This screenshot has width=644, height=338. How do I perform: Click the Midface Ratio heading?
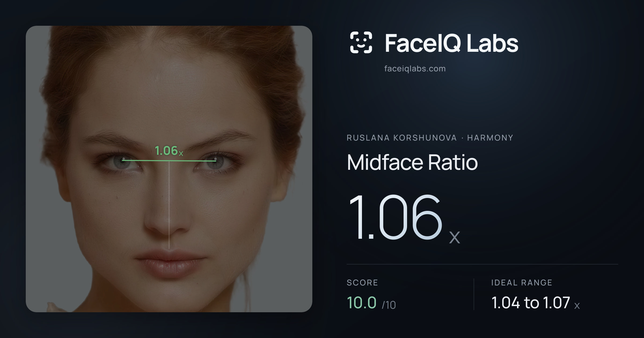412,162
